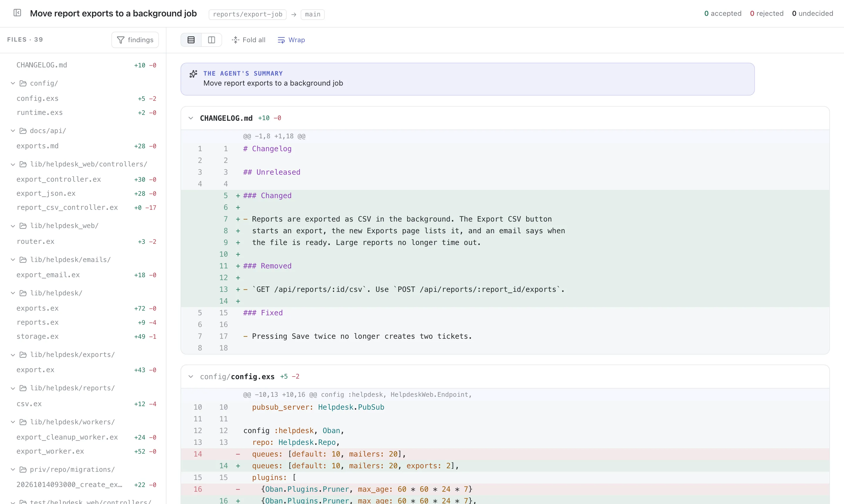The height and width of the screenshot is (504, 844).
Task: Select storage.ex file
Action: tap(83, 337)
